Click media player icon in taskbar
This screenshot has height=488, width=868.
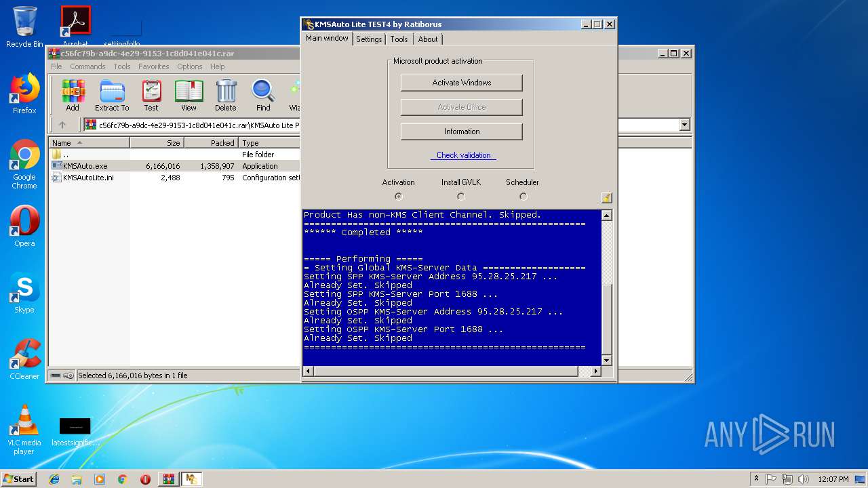[100, 479]
